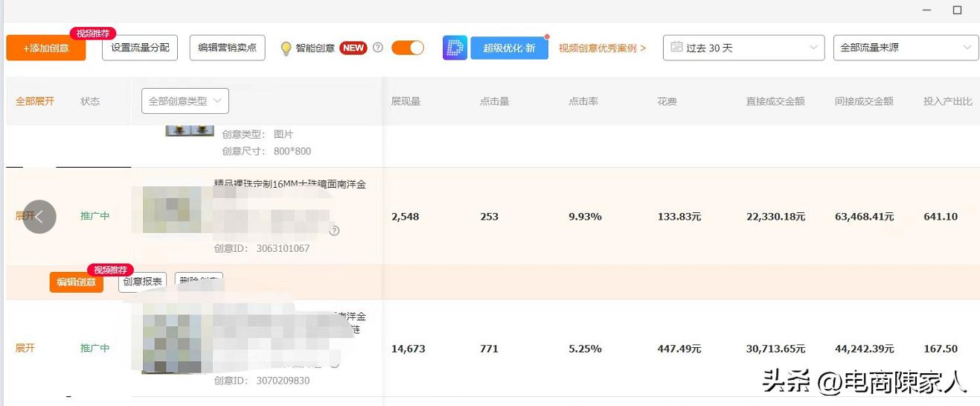This screenshot has height=406, width=980.
Task: Click the 添加创意 button
Action: point(46,48)
